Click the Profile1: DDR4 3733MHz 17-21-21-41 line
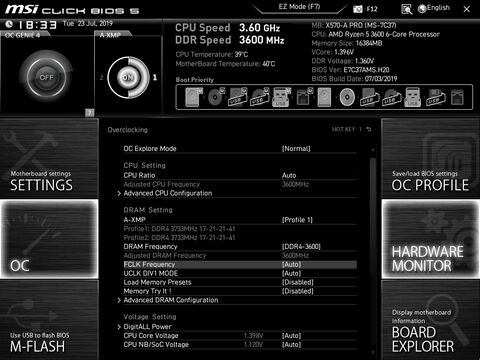This screenshot has width=480, height=360. pyautogui.click(x=179, y=229)
